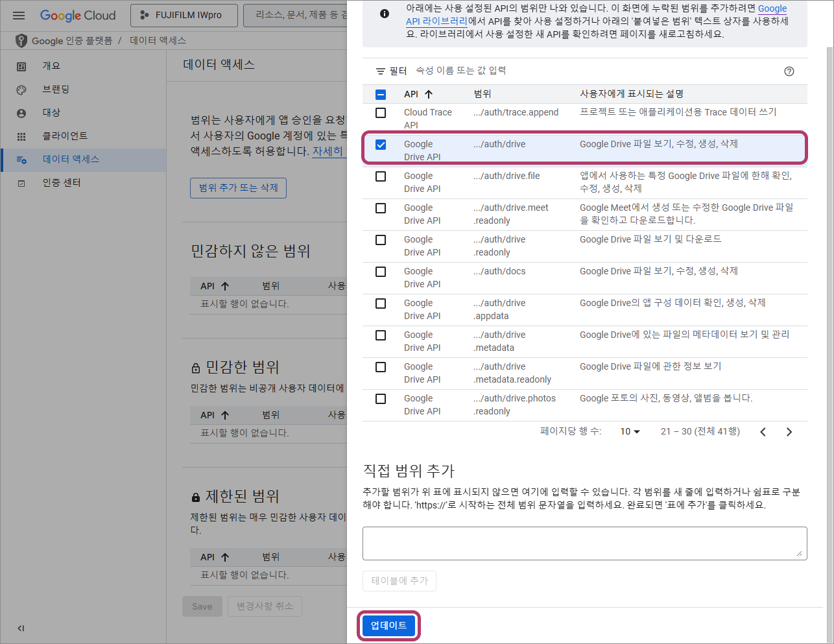This screenshot has height=644, width=834.
Task: Click the Save button
Action: [202, 606]
